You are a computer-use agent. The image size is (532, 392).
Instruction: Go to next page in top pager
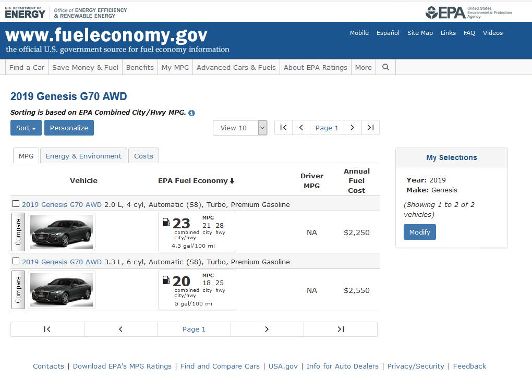click(x=353, y=128)
